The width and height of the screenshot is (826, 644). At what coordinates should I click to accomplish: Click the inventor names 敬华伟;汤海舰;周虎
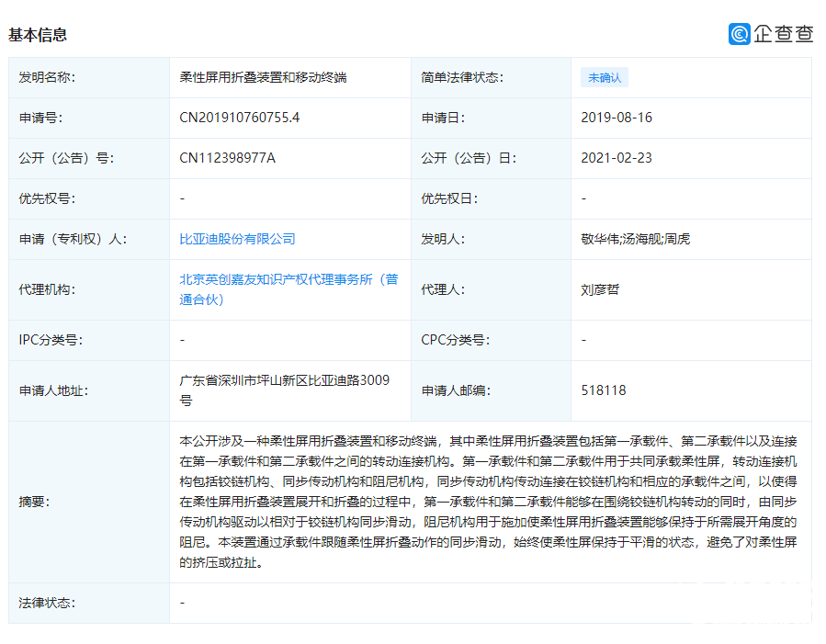point(636,239)
